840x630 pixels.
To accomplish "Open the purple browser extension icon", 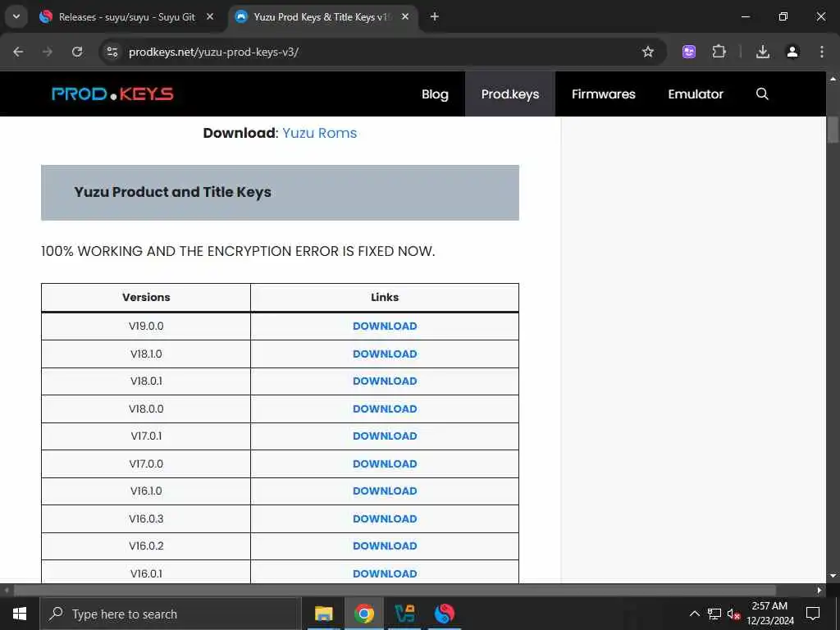I will click(x=689, y=52).
